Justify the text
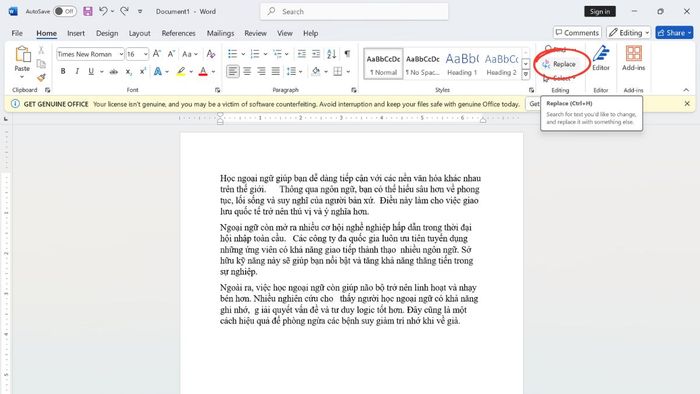 tap(275, 71)
